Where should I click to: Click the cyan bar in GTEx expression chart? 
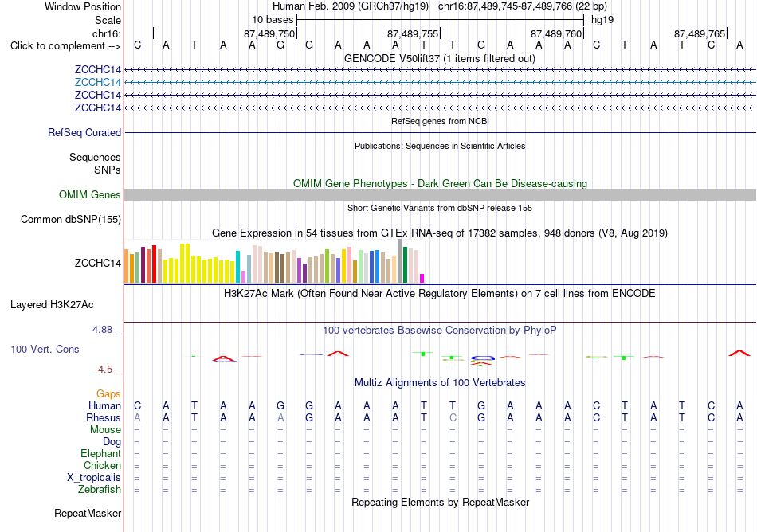click(x=238, y=267)
